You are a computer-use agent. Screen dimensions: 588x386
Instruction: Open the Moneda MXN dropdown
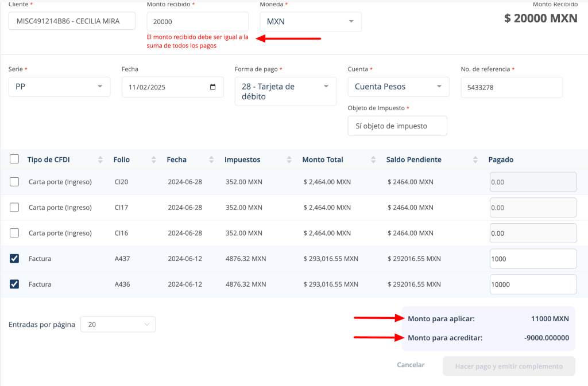311,22
